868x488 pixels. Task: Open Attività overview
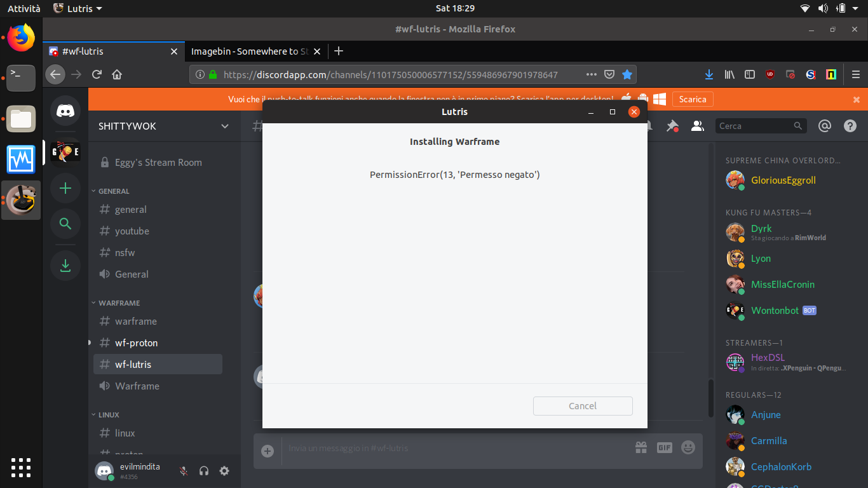tap(24, 8)
